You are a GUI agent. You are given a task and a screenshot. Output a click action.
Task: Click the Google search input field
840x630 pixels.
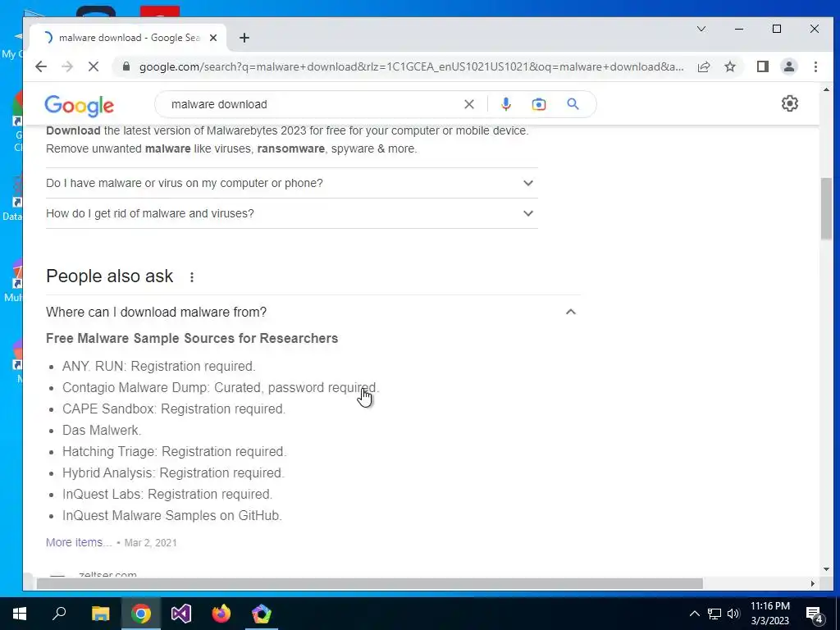pyautogui.click(x=313, y=104)
